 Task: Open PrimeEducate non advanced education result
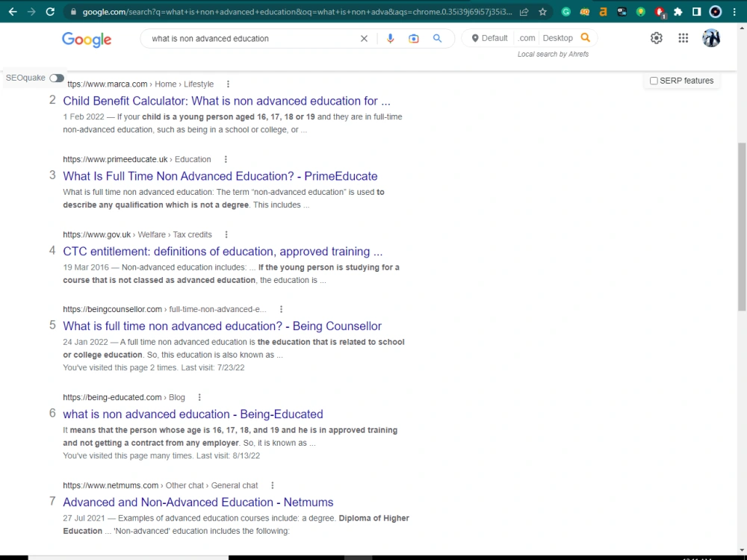pos(220,176)
